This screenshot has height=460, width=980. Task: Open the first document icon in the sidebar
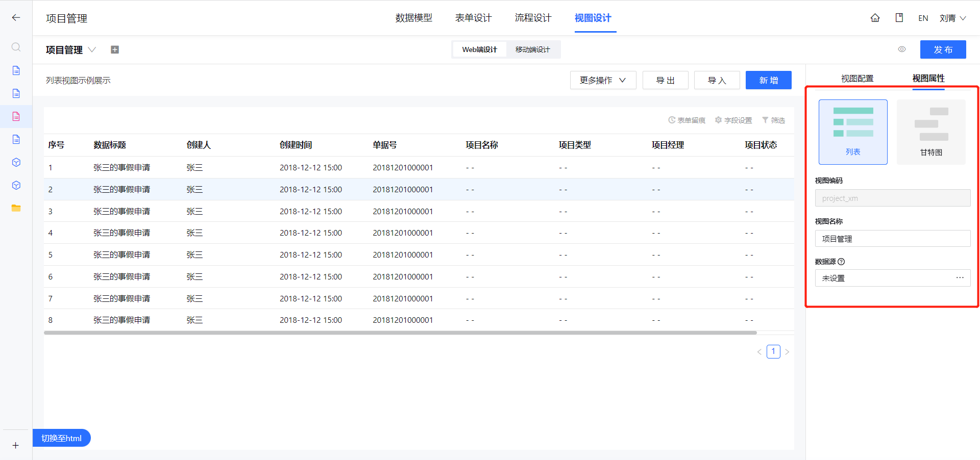tap(16, 70)
